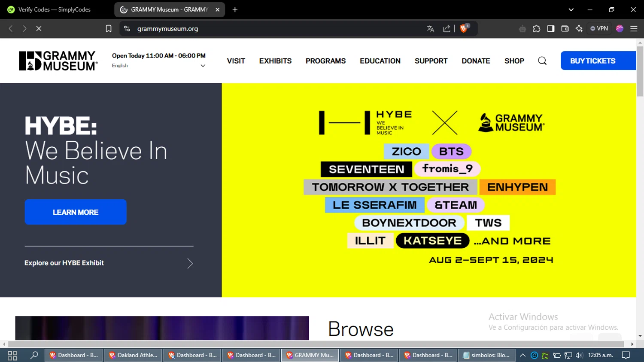Open the translate page icon
This screenshot has height=362, width=644.
pos(431,29)
